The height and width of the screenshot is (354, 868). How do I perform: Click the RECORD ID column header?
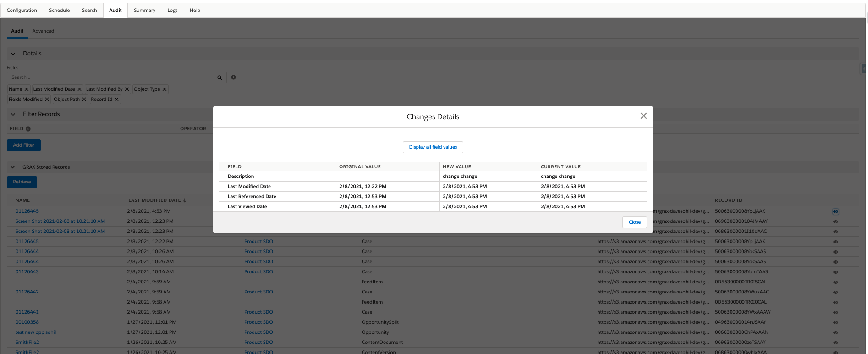click(728, 200)
